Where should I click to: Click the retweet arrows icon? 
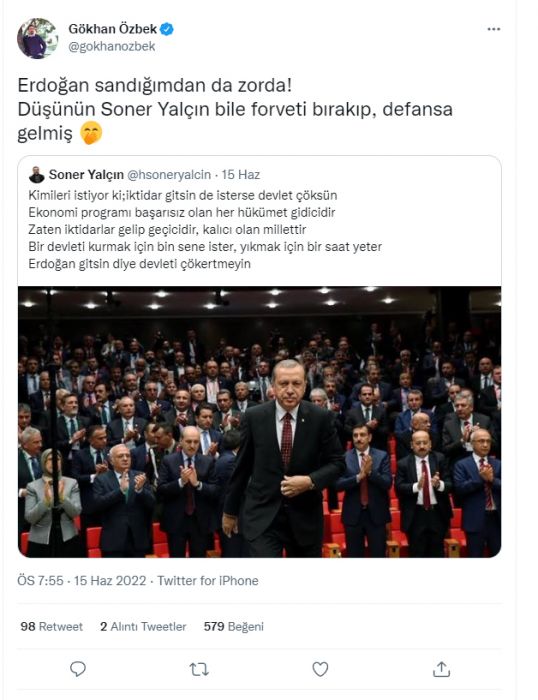point(199,669)
